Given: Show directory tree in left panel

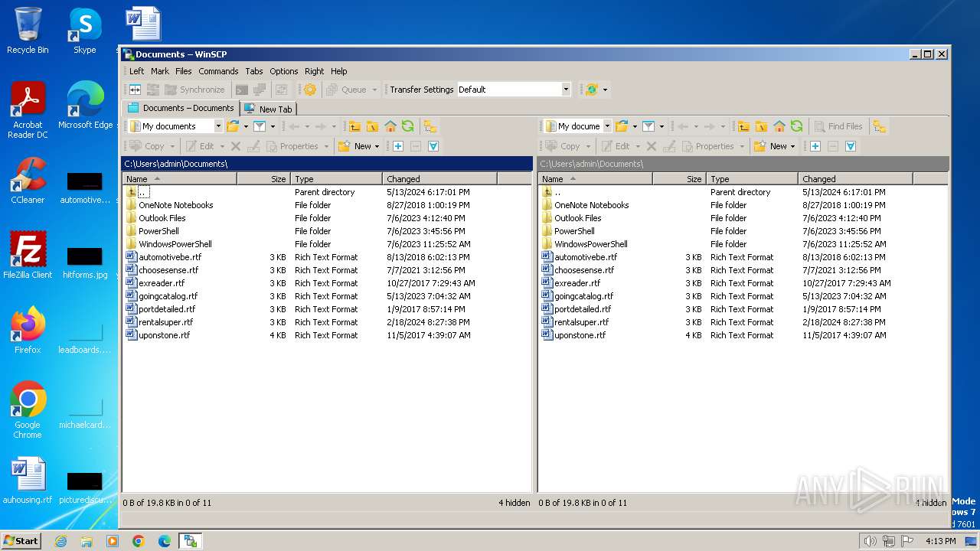Looking at the screenshot, I should (430, 126).
